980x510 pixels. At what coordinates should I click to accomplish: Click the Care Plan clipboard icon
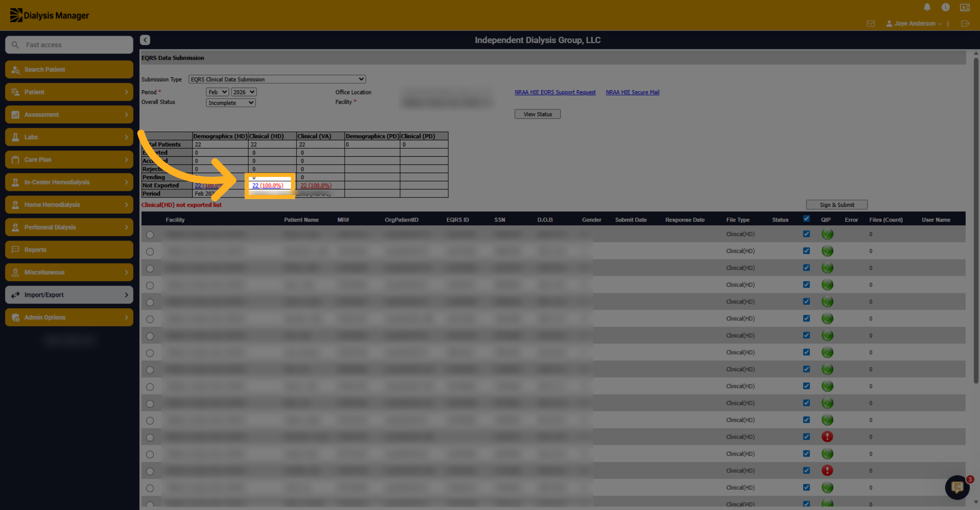tap(16, 160)
